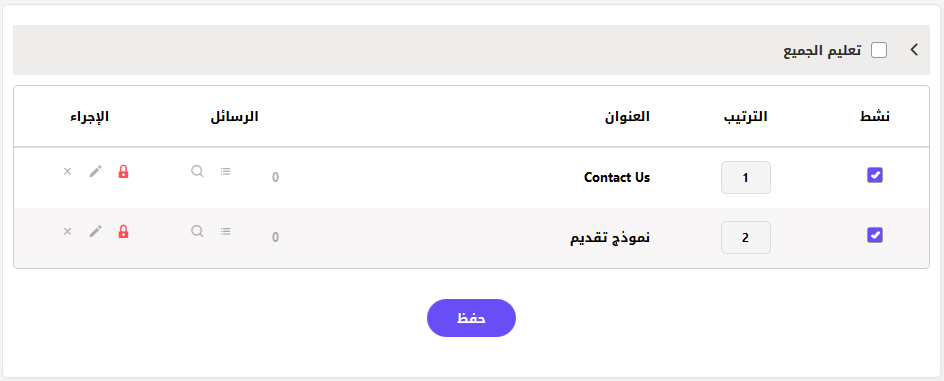Expand the chevron arrow beside تعليم الجميع

[x=914, y=50]
